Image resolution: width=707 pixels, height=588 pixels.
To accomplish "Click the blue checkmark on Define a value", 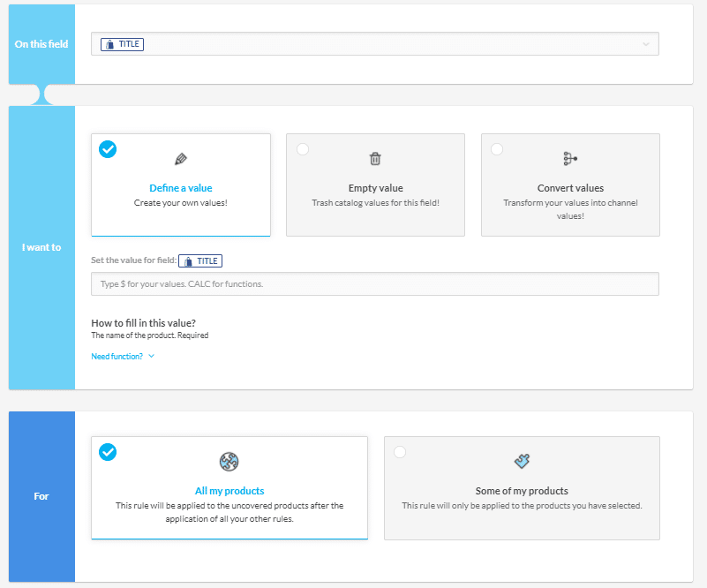I will (x=108, y=149).
